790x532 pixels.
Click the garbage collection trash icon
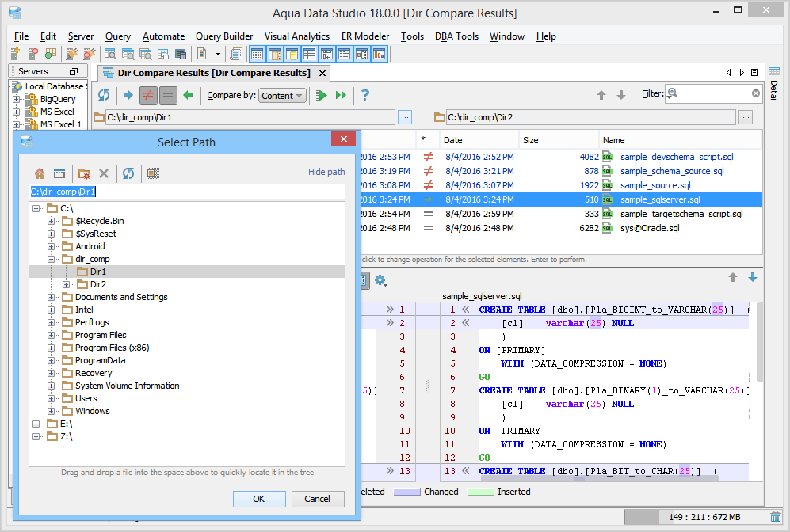click(x=776, y=517)
